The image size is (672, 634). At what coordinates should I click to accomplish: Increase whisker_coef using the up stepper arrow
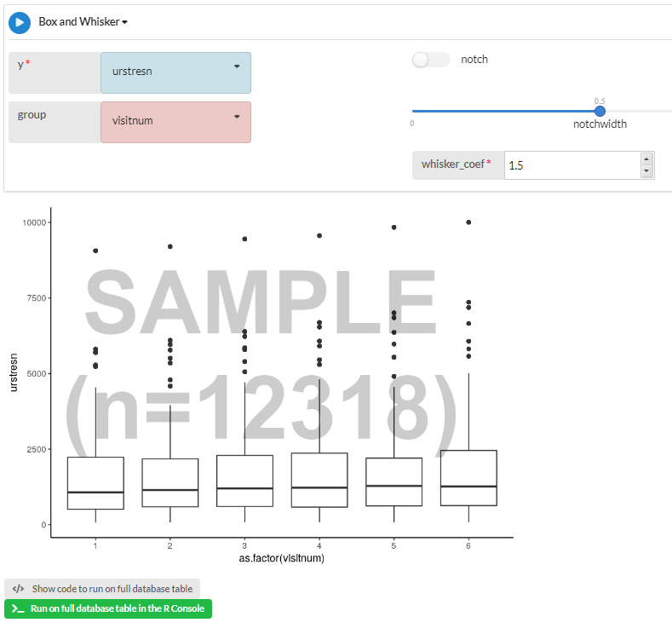[646, 159]
